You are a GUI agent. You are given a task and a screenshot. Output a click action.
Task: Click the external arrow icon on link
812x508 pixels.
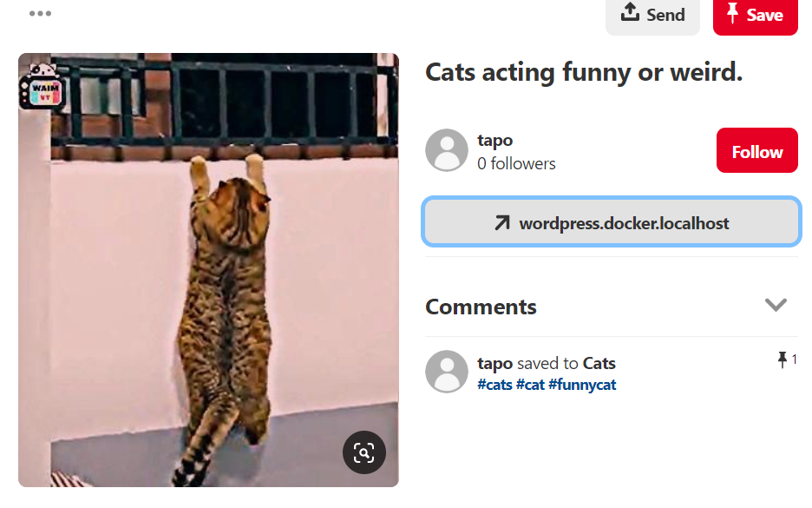(x=501, y=223)
